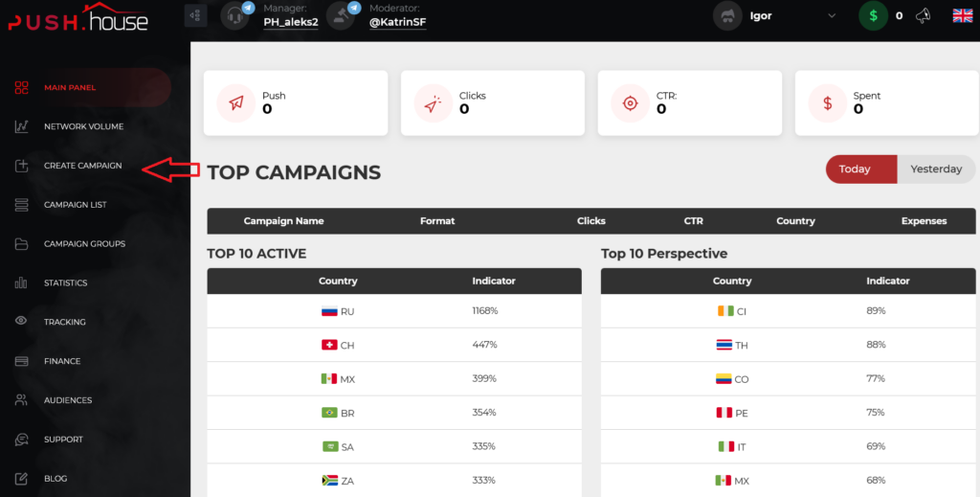980x497 pixels.
Task: Click the green dollar balance icon
Action: coord(873,15)
